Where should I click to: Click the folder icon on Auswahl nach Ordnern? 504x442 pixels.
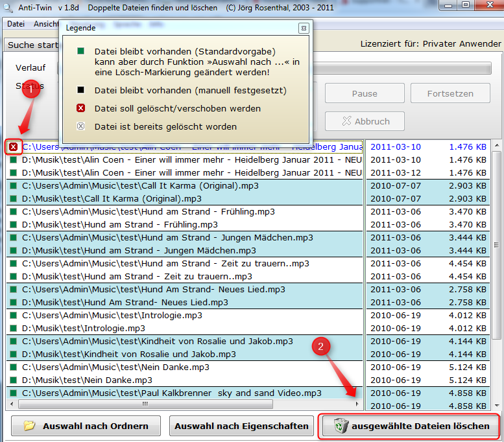(29, 426)
